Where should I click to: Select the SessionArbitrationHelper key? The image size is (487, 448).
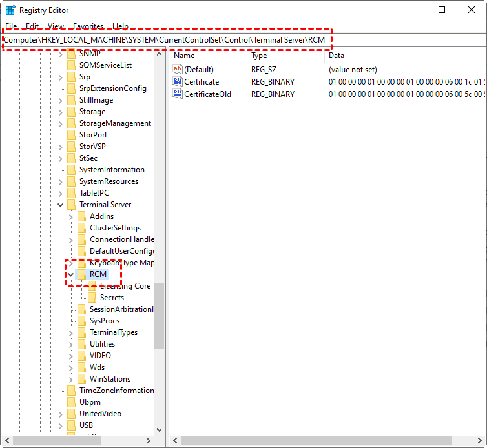click(x=121, y=309)
